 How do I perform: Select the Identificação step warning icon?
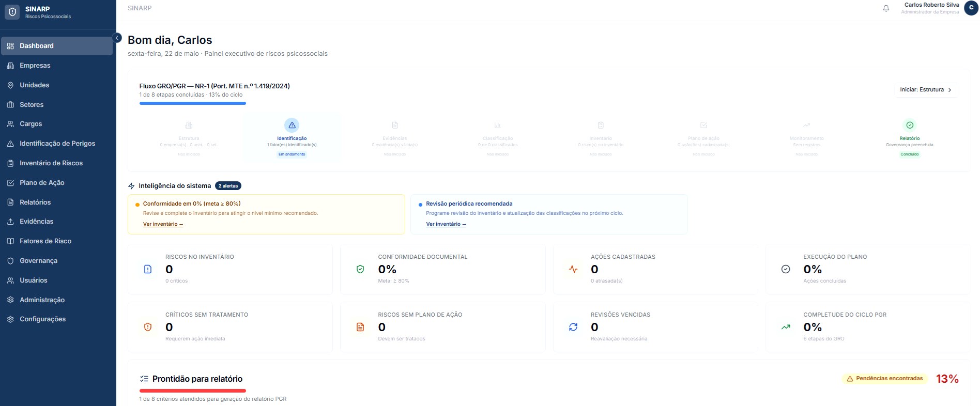click(x=292, y=125)
